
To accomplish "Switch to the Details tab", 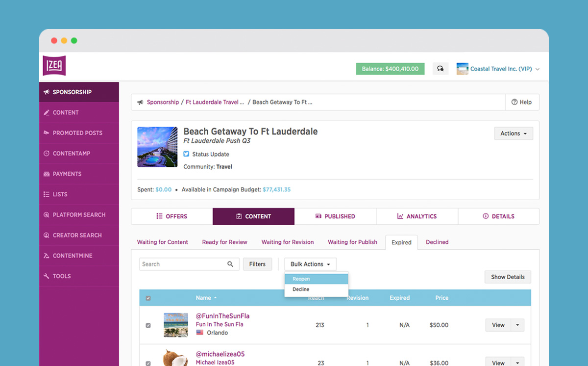I will [x=499, y=216].
